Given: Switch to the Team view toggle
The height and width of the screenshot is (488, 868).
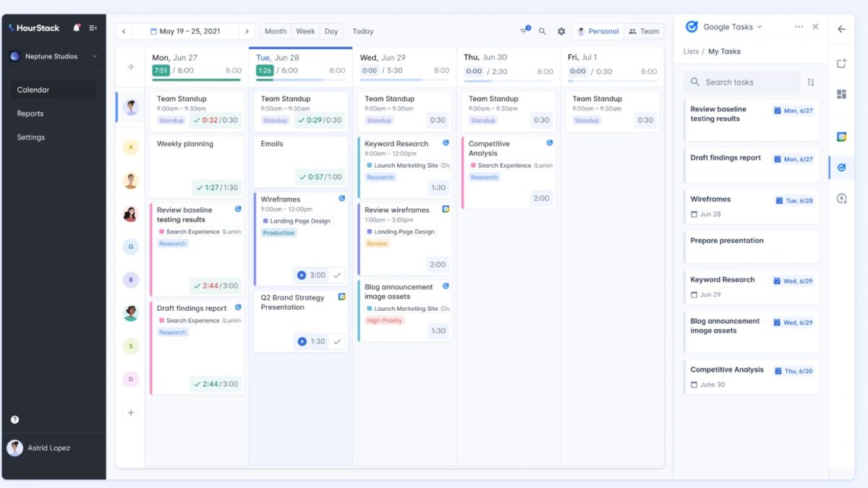Looking at the screenshot, I should pos(644,31).
